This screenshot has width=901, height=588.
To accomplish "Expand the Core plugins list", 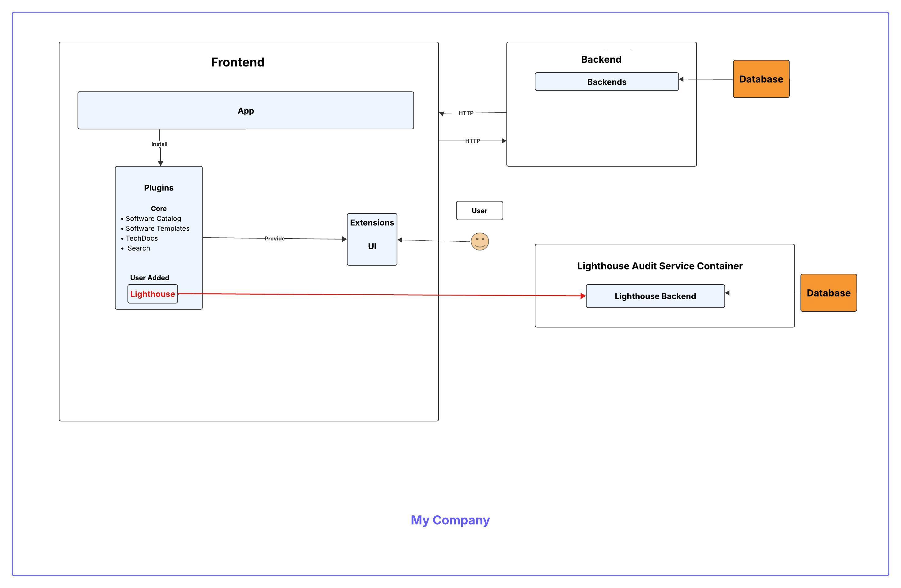I will (159, 209).
